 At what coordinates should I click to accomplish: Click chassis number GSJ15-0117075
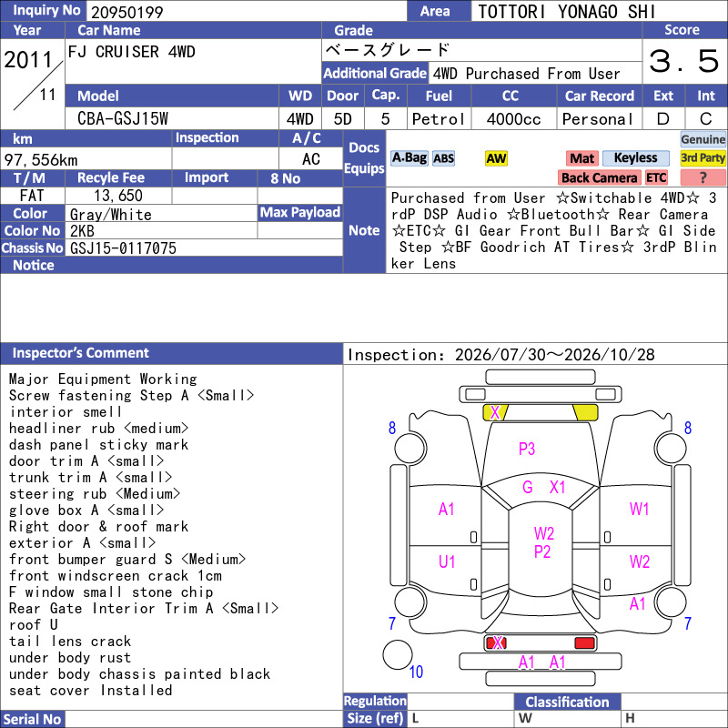coord(123,248)
